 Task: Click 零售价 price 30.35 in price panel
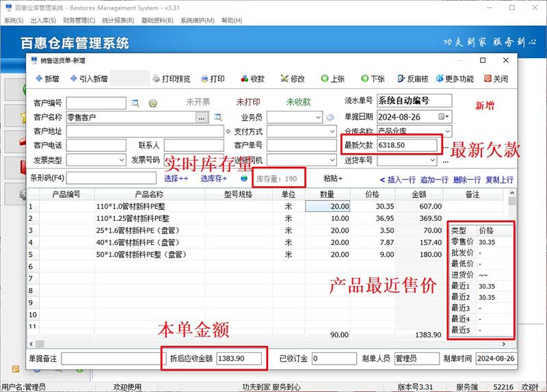point(487,242)
